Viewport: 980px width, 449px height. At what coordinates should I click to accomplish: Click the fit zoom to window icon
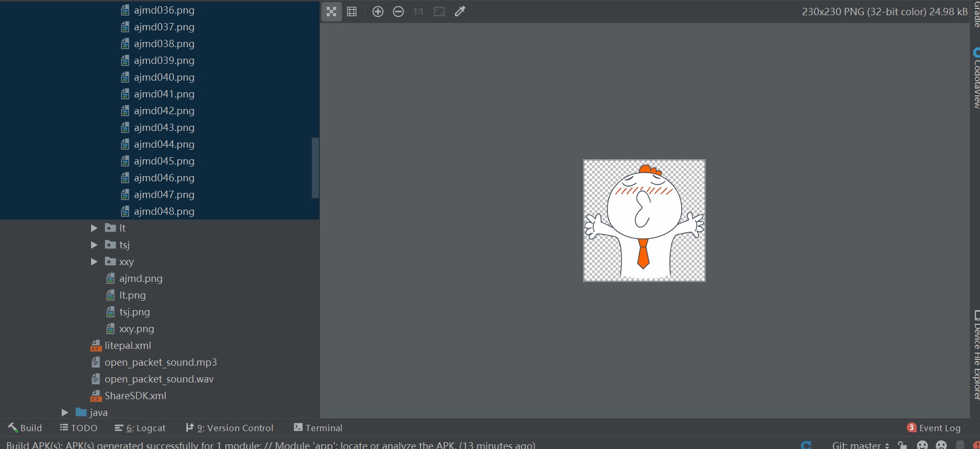439,12
